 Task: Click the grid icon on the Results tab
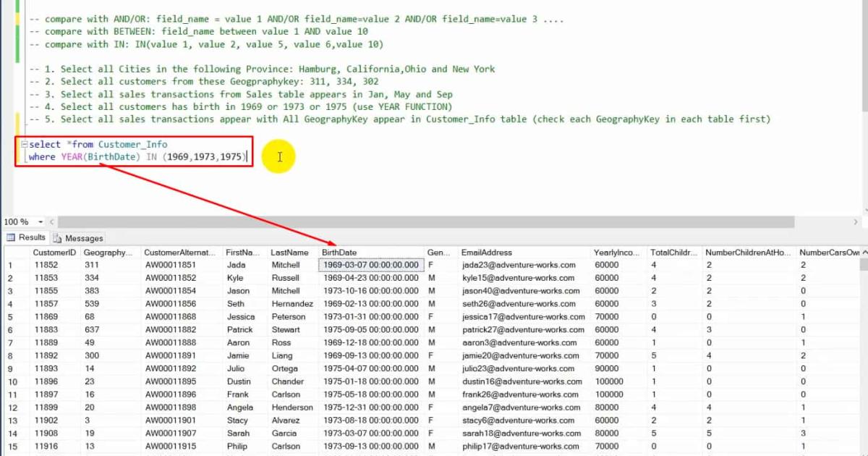[11, 237]
